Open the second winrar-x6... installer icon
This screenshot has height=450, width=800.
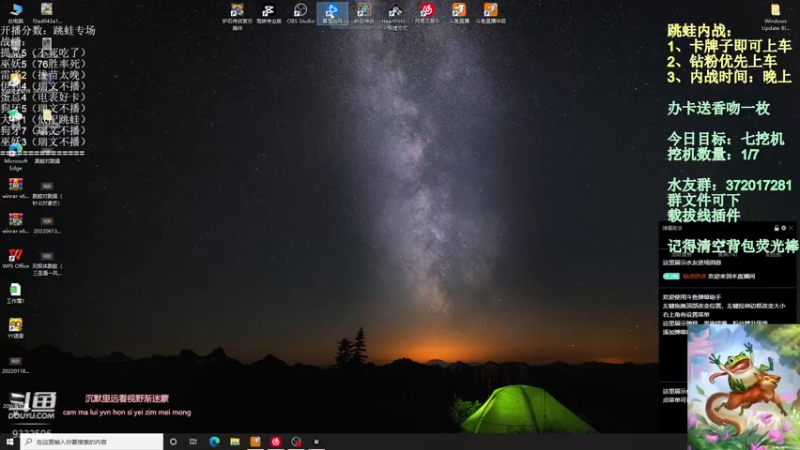(15, 223)
